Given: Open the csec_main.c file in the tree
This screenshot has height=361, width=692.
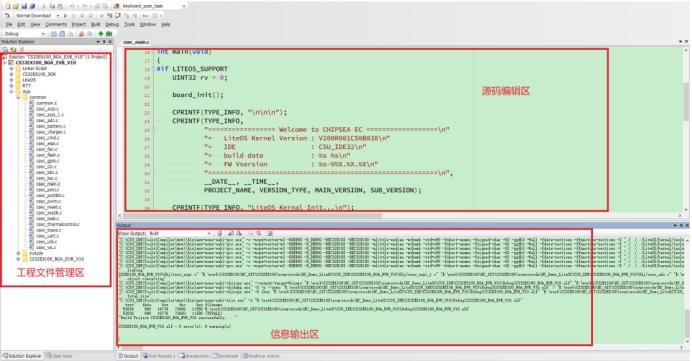Looking at the screenshot, I should pos(48,184).
